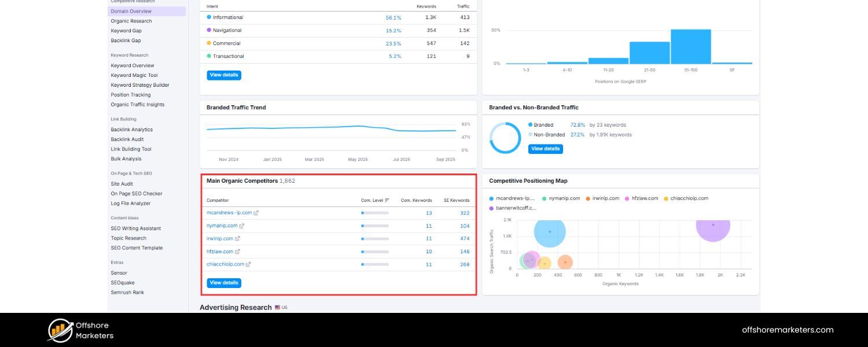Screen dimensions: 868x347
Task: View details of Main Organic Competitors
Action: pyautogui.click(x=224, y=283)
